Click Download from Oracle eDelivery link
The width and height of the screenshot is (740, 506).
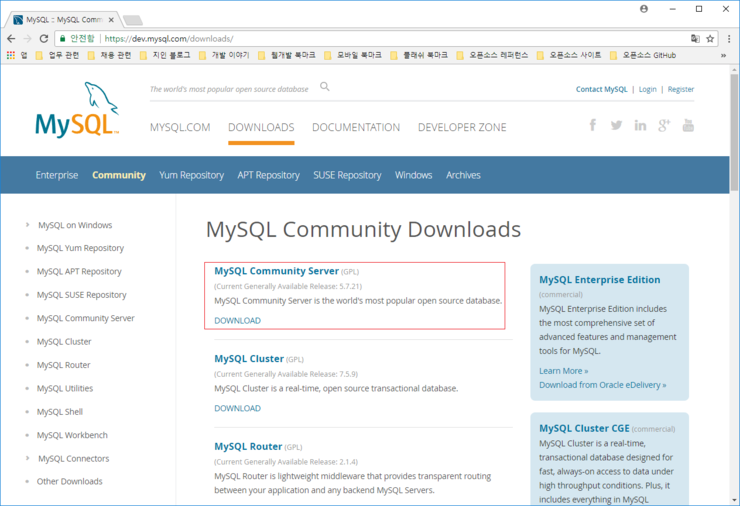click(602, 385)
